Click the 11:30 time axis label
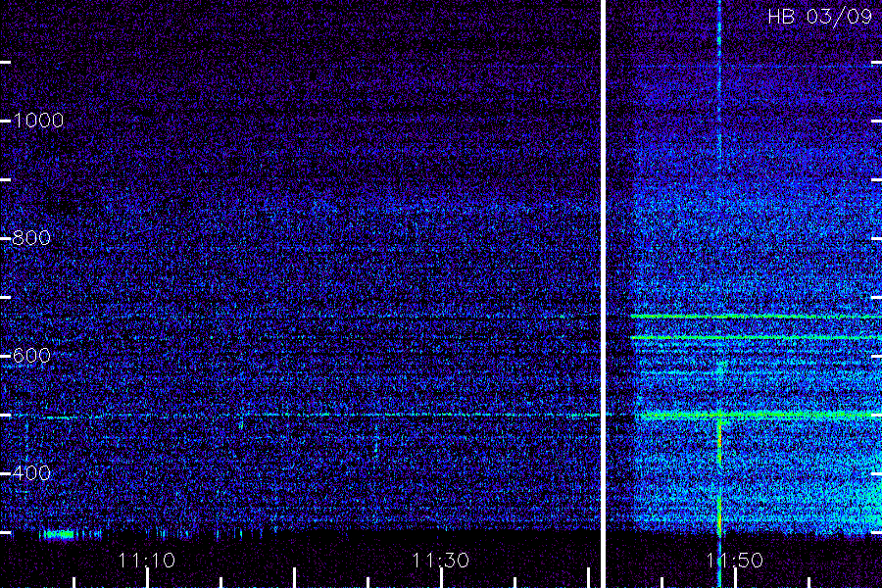Image resolution: width=882 pixels, height=588 pixels. click(x=440, y=561)
